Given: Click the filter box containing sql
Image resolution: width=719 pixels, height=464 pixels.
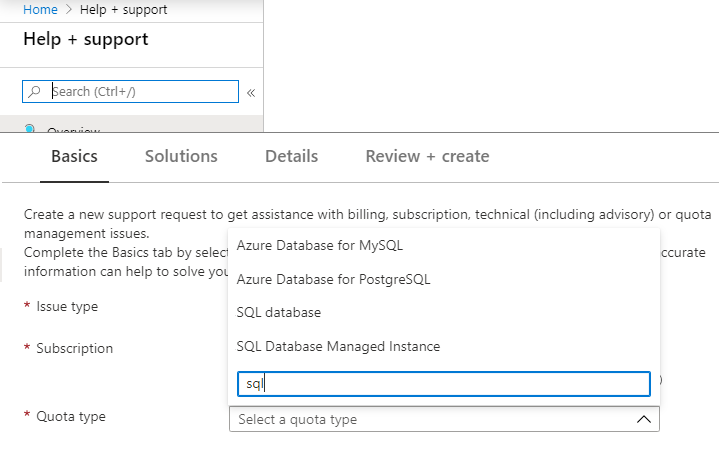Looking at the screenshot, I should point(444,384).
